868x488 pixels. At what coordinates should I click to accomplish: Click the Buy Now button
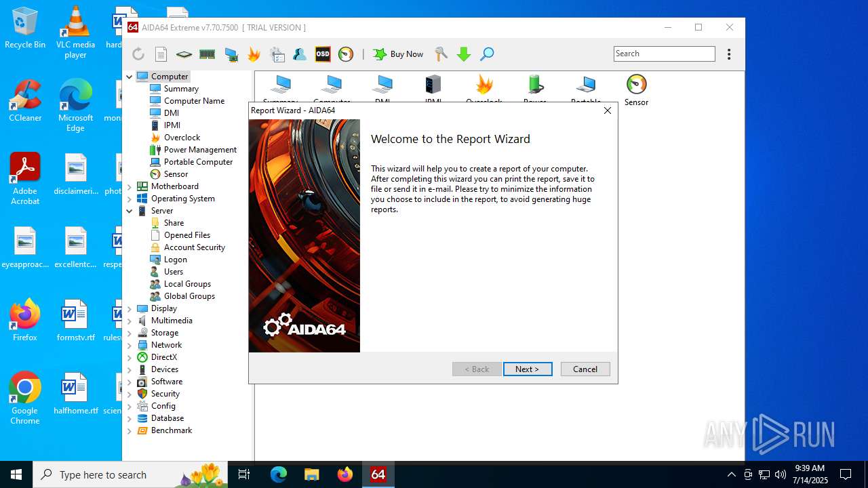coord(398,54)
